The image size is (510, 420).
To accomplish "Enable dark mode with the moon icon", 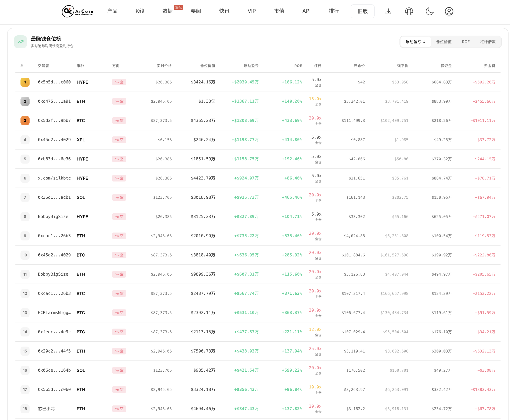I will click(430, 11).
